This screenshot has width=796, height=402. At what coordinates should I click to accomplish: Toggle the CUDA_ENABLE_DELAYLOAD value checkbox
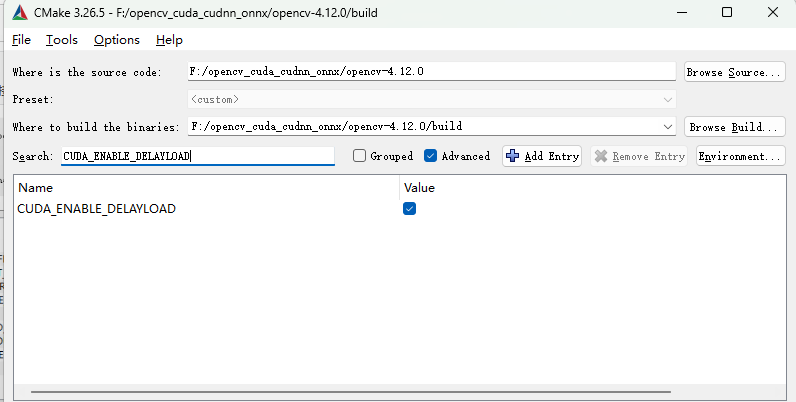pyautogui.click(x=409, y=209)
